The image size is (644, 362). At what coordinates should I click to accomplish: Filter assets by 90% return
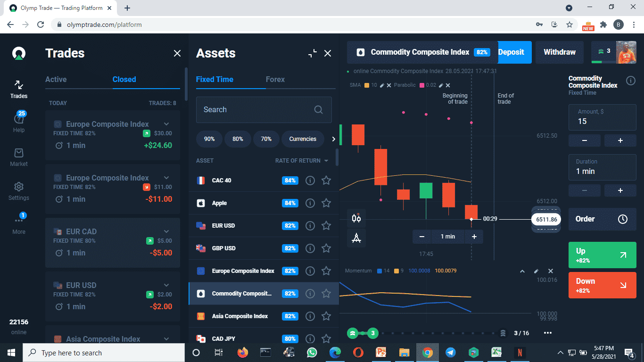[209, 139]
